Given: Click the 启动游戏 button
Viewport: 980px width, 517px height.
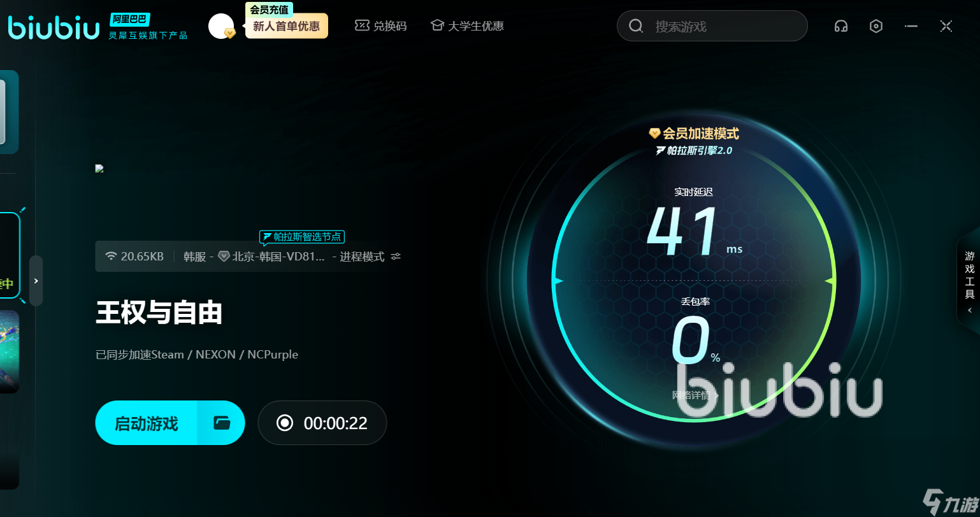Looking at the screenshot, I should (146, 423).
